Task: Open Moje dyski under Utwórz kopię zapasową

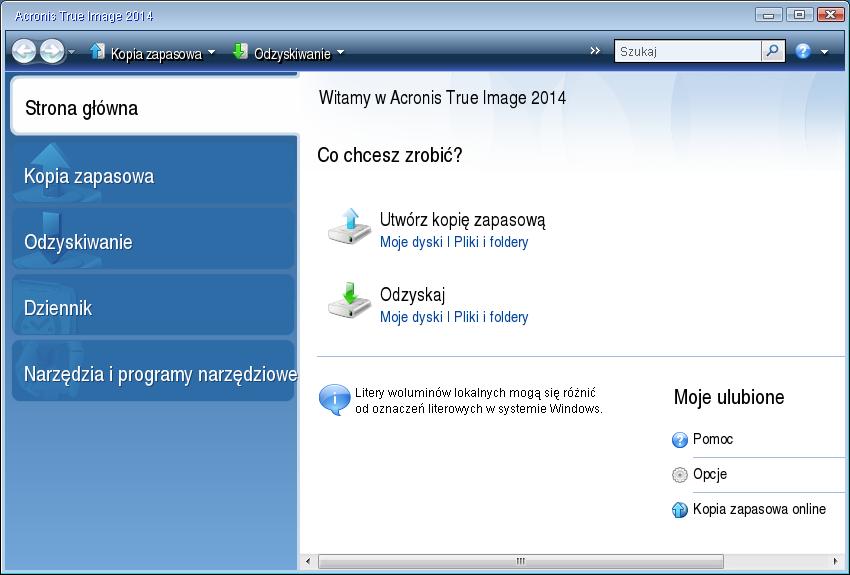Action: [x=411, y=242]
